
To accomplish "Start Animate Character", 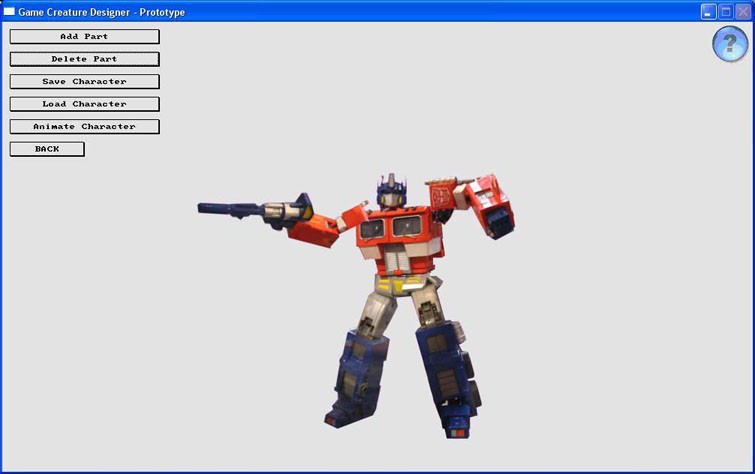I will point(84,127).
